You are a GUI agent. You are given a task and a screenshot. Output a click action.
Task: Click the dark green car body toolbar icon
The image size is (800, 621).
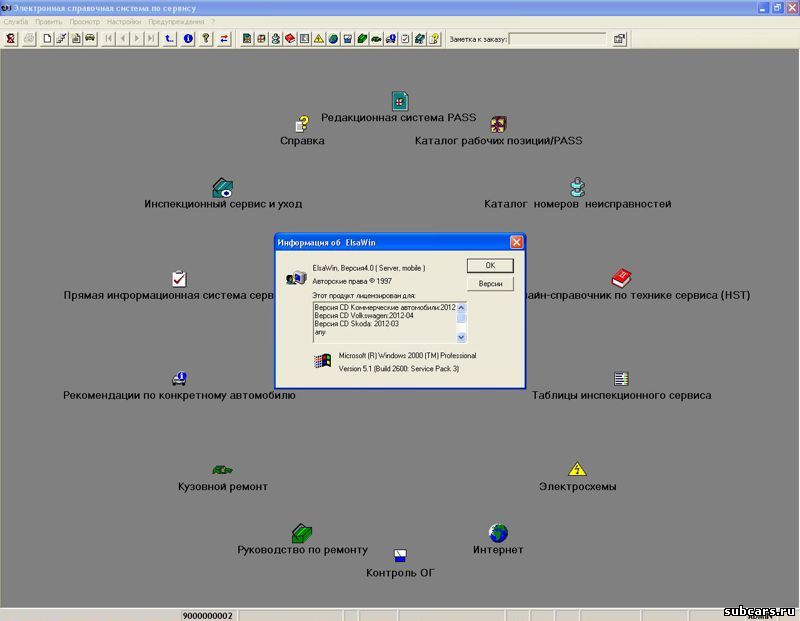[x=376, y=39]
